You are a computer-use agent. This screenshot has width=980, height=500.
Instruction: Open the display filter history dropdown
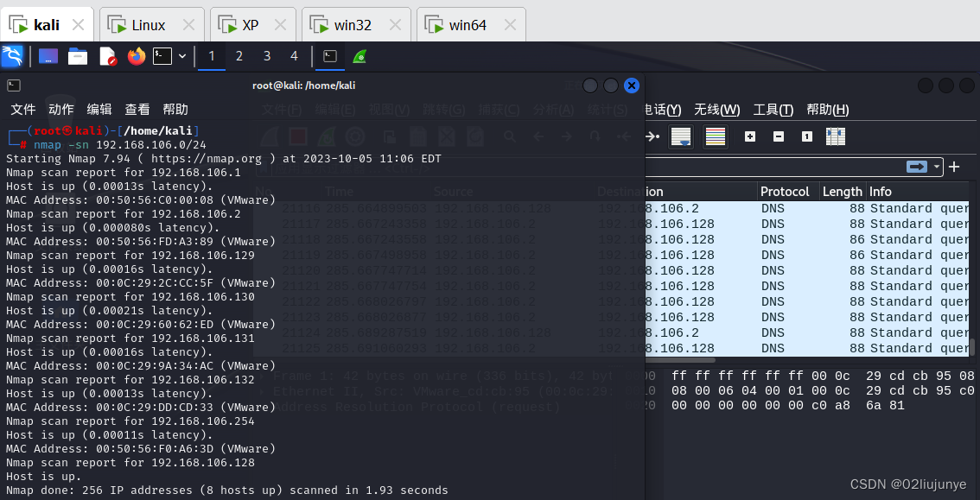936,167
